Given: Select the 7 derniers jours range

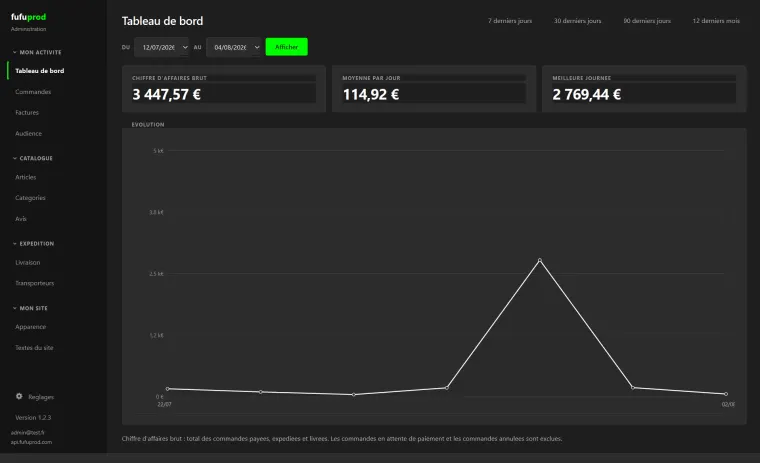Looking at the screenshot, I should pyautogui.click(x=510, y=21).
